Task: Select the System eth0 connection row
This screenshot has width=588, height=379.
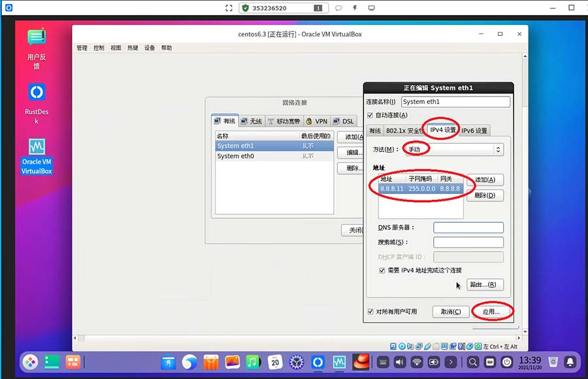Action: pos(274,156)
